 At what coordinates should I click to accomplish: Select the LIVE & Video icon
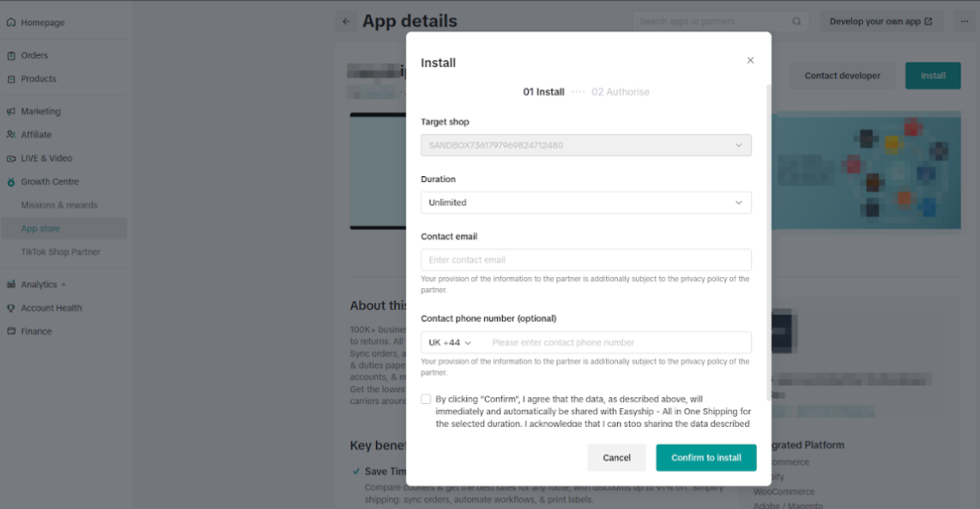[x=12, y=158]
